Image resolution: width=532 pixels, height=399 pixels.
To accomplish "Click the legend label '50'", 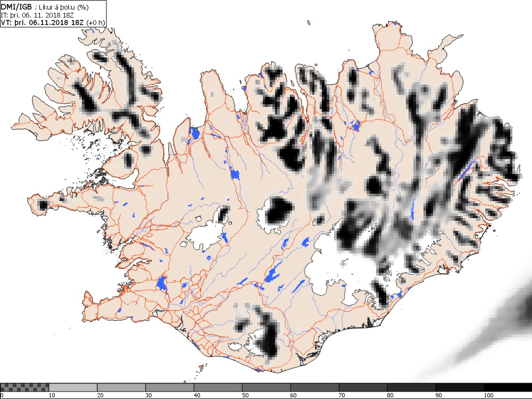I will (x=245, y=395).
